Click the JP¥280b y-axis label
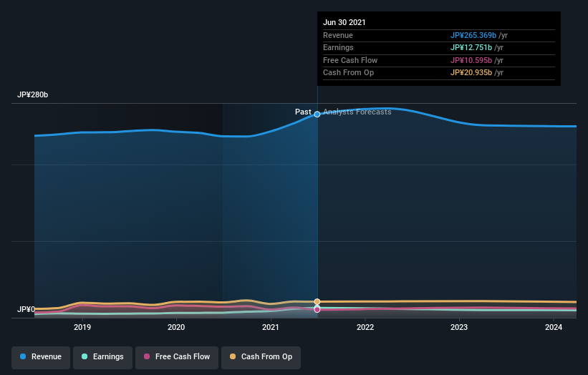This screenshot has height=375, width=588. pos(33,94)
